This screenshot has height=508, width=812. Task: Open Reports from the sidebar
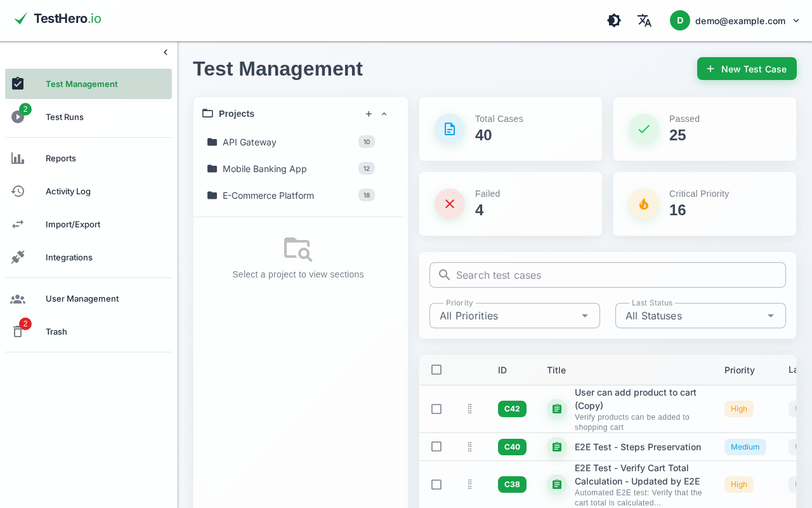[88, 158]
